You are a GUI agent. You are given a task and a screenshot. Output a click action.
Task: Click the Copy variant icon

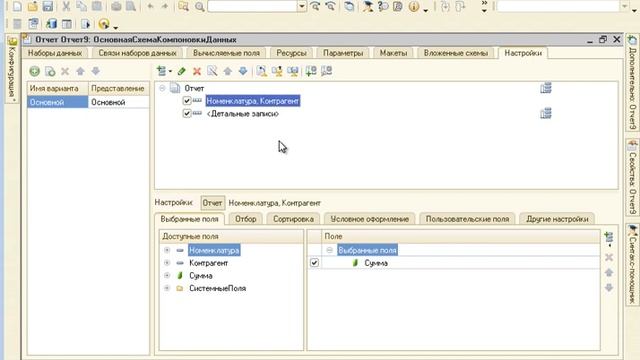click(50, 71)
